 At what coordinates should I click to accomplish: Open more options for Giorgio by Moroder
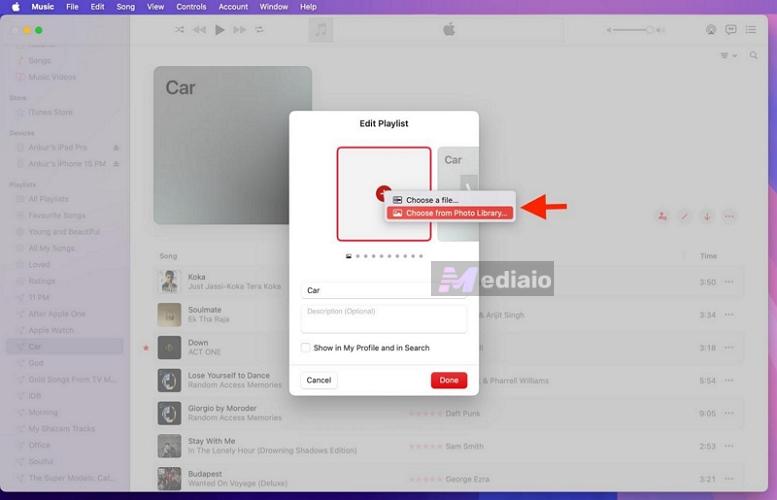tap(729, 413)
